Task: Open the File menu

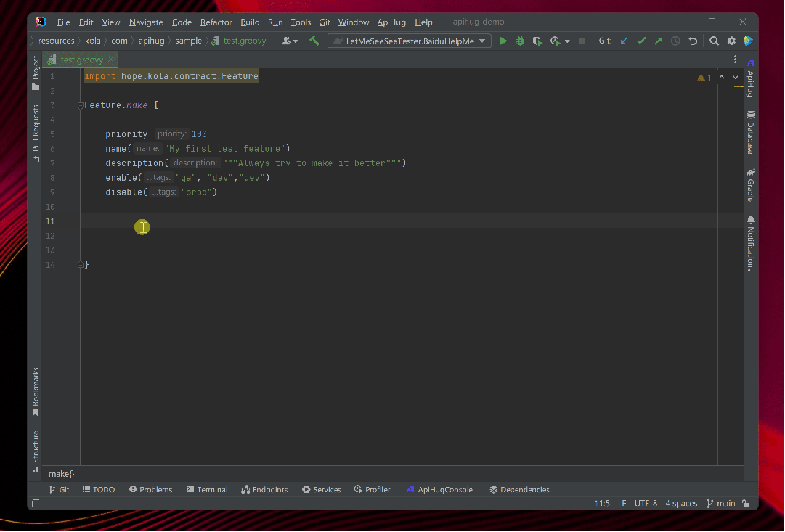Action: (x=64, y=22)
